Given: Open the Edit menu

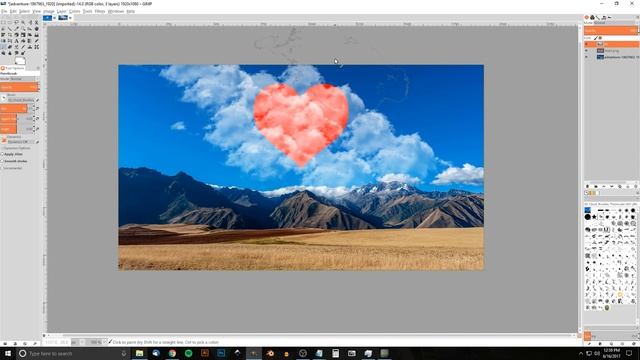Looking at the screenshot, I should [x=13, y=11].
